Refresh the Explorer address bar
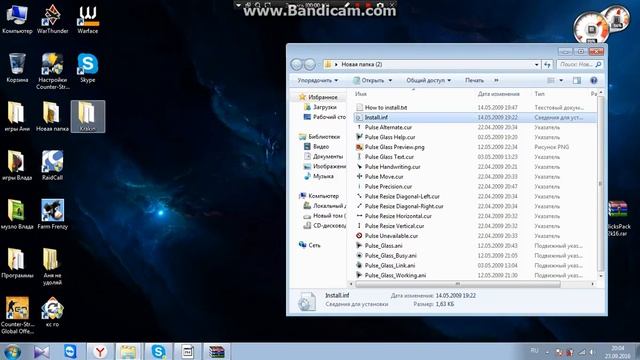Screen dimensions: 640x360 click(547, 64)
